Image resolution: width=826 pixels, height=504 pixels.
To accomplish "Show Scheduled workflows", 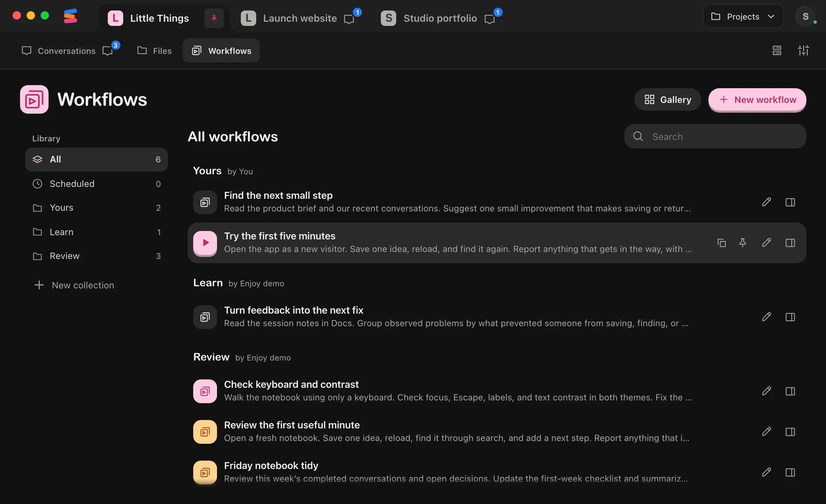I will point(97,184).
